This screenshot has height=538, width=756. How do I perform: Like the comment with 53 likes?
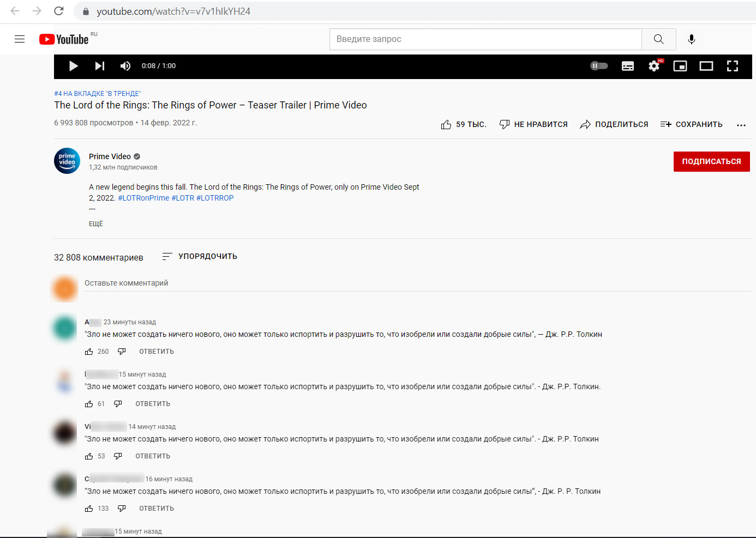pyautogui.click(x=89, y=456)
